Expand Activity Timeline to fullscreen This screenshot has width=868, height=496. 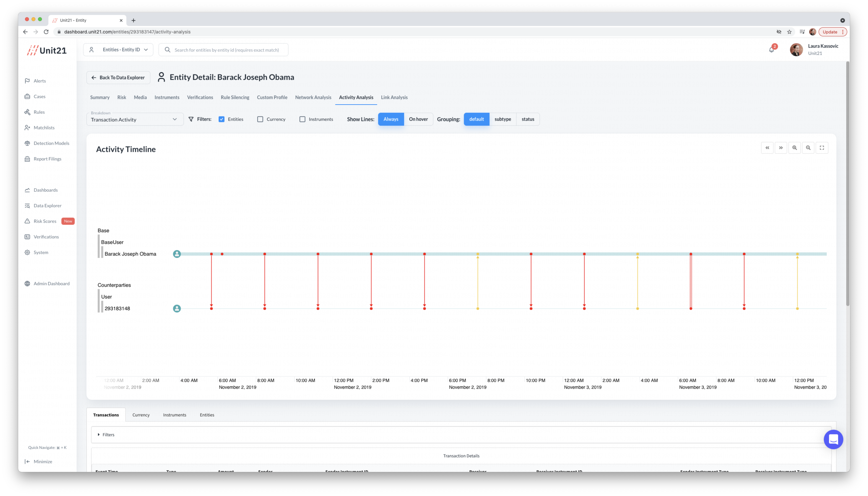[822, 148]
